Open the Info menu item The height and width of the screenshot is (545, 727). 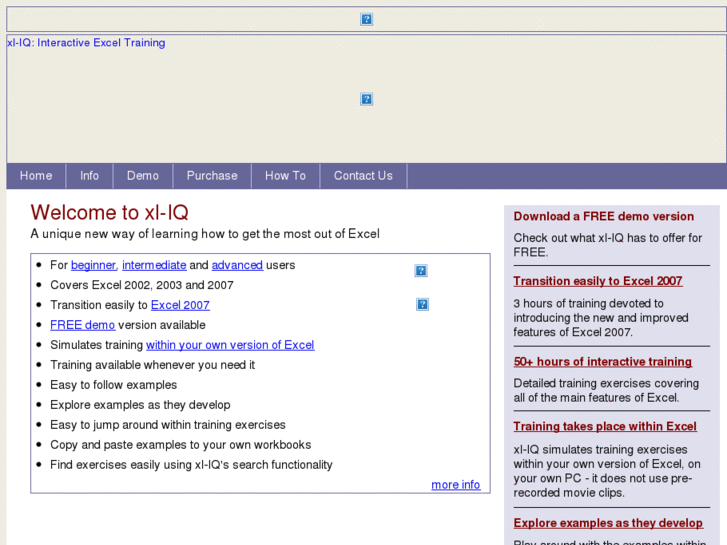tap(89, 176)
